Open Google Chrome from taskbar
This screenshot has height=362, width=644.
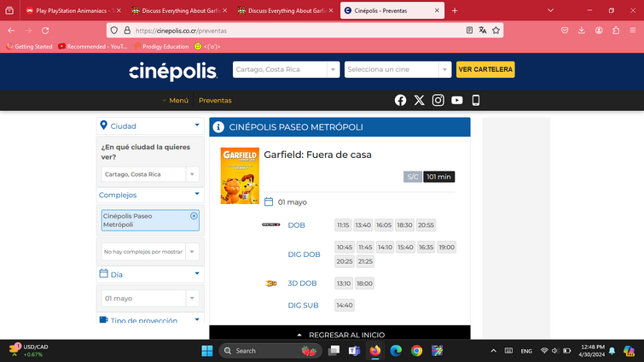[416, 351]
